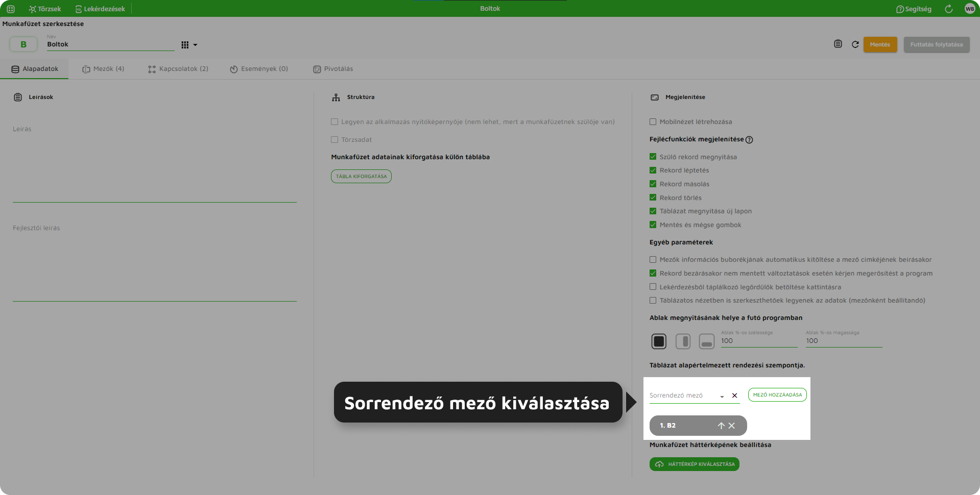Click the Leírások section icon
Screen dimensions: 980x495
[x=18, y=97]
